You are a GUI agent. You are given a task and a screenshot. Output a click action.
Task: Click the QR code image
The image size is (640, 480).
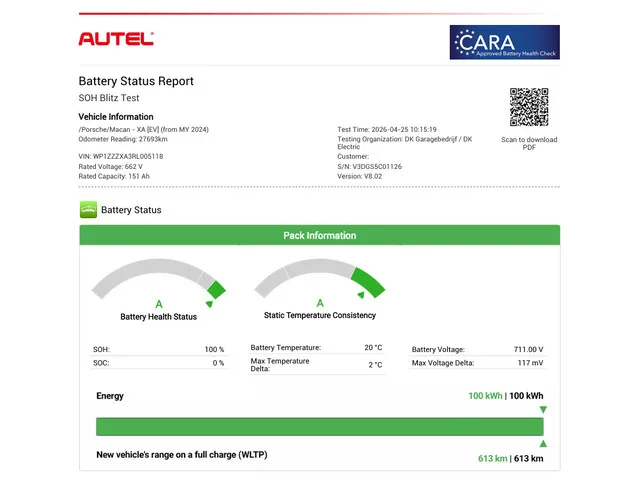click(x=529, y=108)
